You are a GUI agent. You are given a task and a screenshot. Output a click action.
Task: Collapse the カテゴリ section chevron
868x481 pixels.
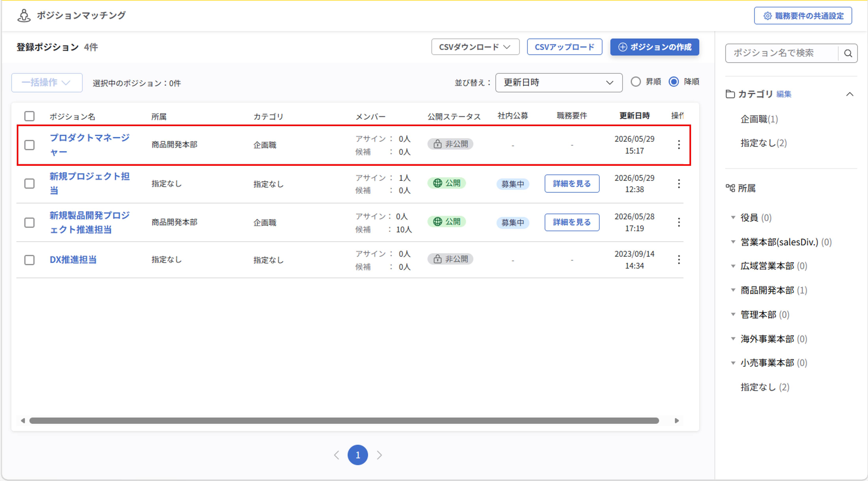[849, 94]
